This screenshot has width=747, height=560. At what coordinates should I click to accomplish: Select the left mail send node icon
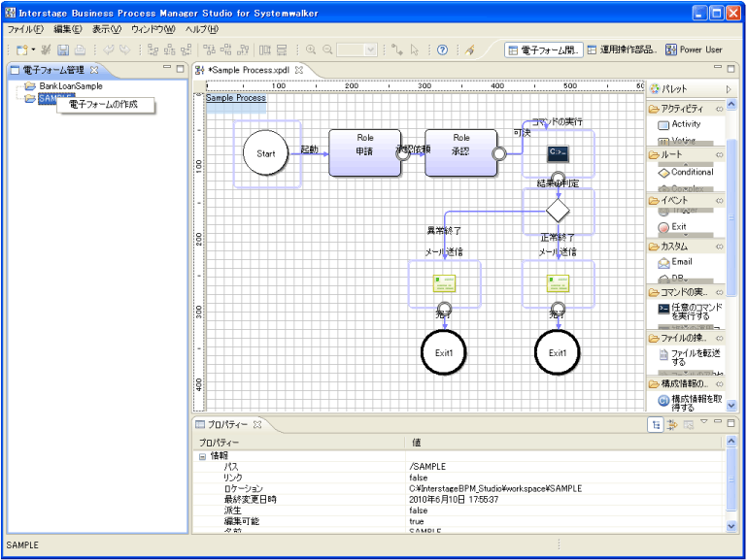(x=444, y=283)
